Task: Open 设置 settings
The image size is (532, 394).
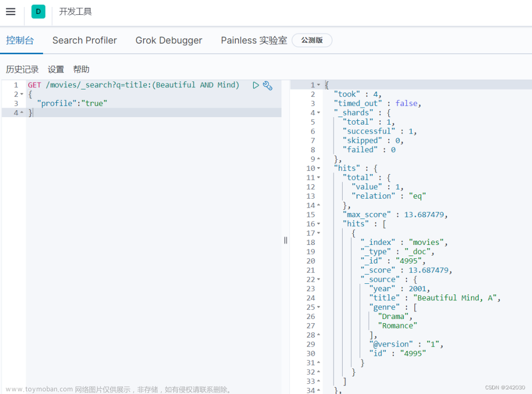Action: [56, 69]
